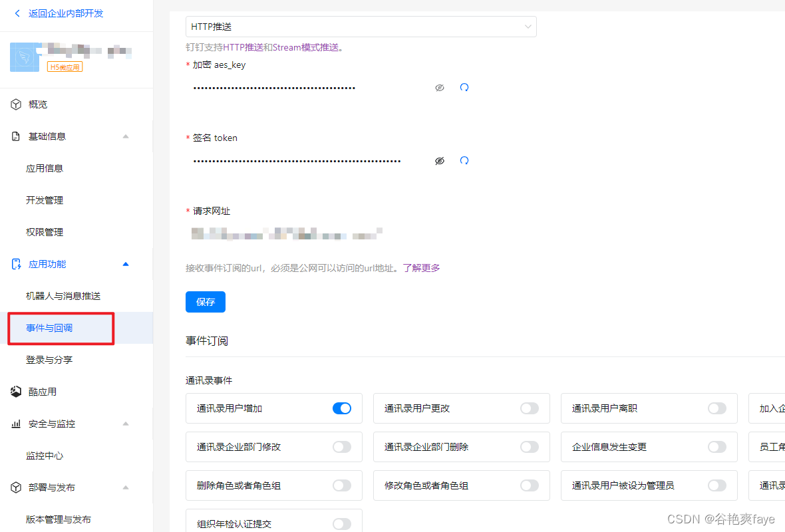Disable 通讯录用户增加 switch
This screenshot has height=532, width=785.
coord(342,408)
